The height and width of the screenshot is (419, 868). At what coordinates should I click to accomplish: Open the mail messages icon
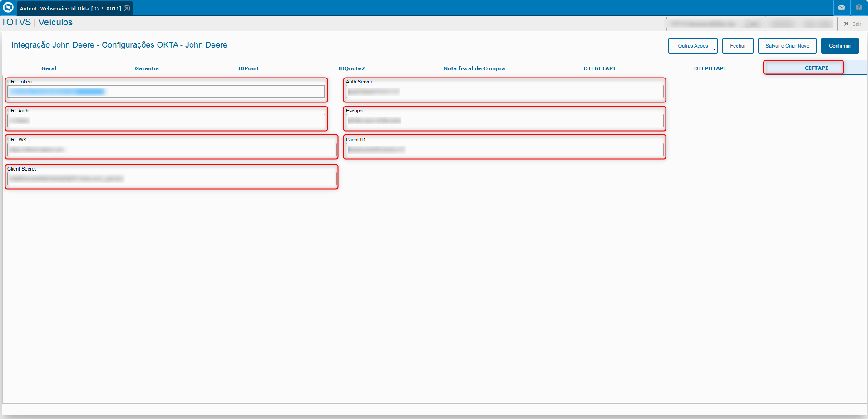click(x=842, y=7)
